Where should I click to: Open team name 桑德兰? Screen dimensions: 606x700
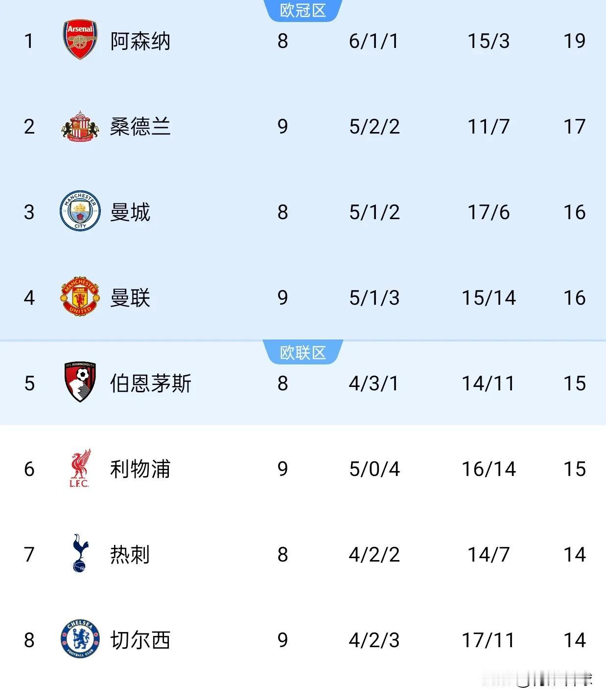(x=140, y=127)
